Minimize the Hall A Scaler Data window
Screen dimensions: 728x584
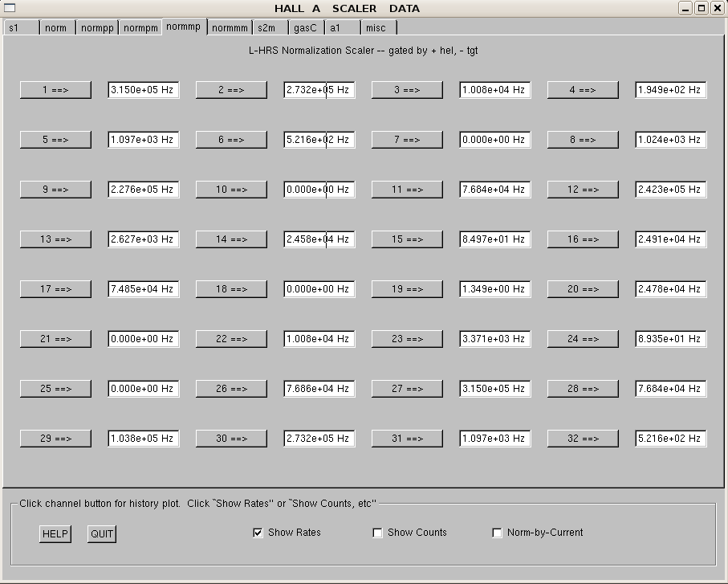(x=685, y=8)
